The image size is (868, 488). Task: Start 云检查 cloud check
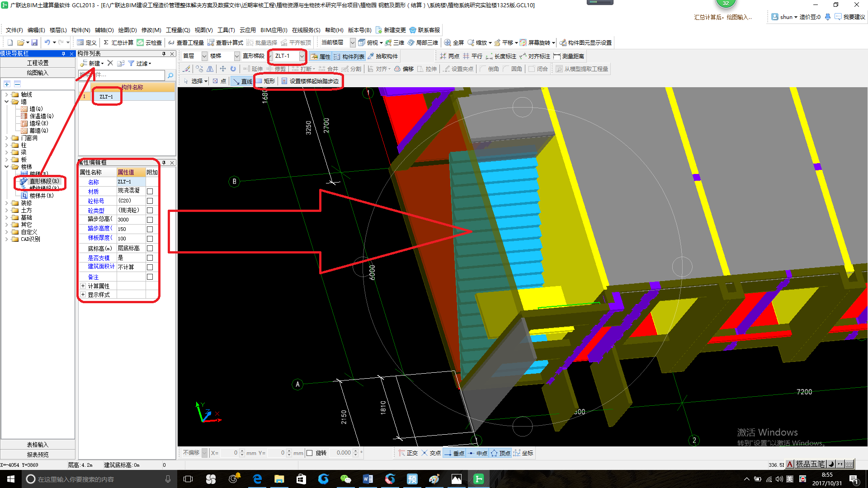[x=150, y=42]
